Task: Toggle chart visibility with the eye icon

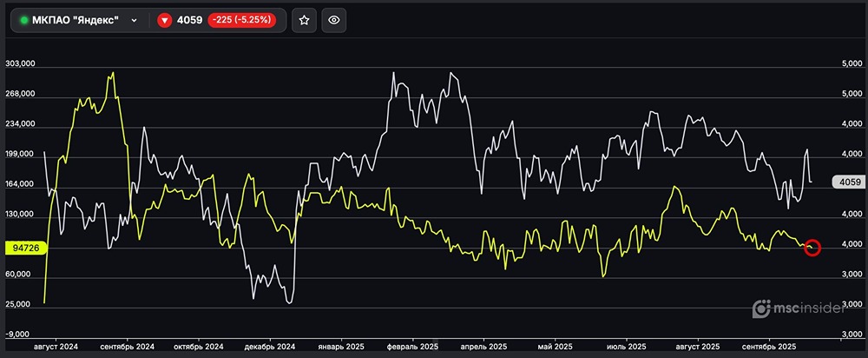Action: (x=335, y=20)
